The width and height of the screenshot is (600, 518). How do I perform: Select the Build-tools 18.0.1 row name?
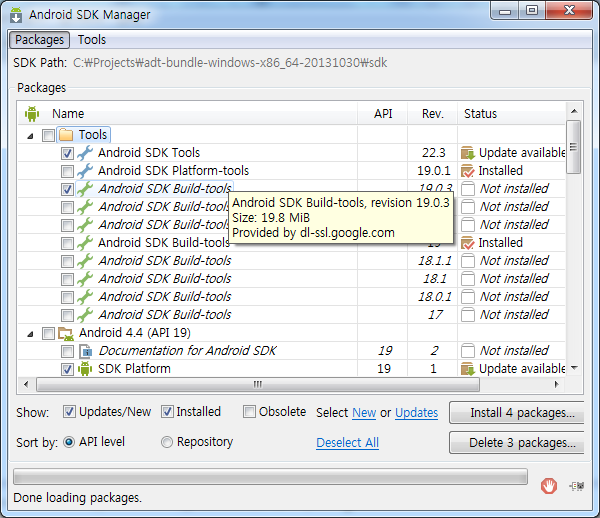(x=165, y=297)
